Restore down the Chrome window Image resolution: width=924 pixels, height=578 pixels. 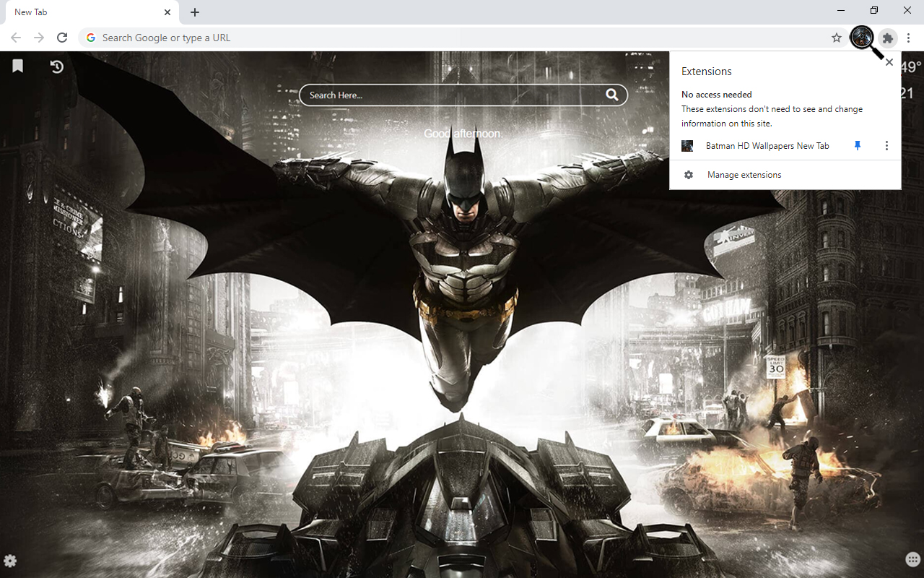pos(874,11)
